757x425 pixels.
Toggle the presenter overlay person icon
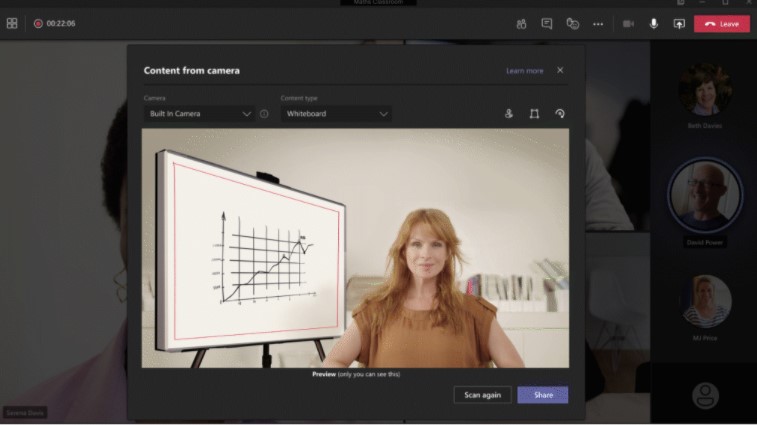tap(509, 113)
